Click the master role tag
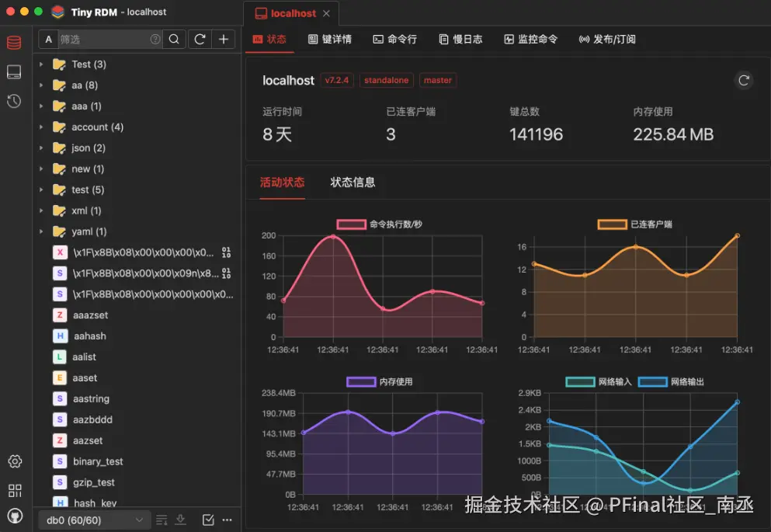 (x=438, y=80)
